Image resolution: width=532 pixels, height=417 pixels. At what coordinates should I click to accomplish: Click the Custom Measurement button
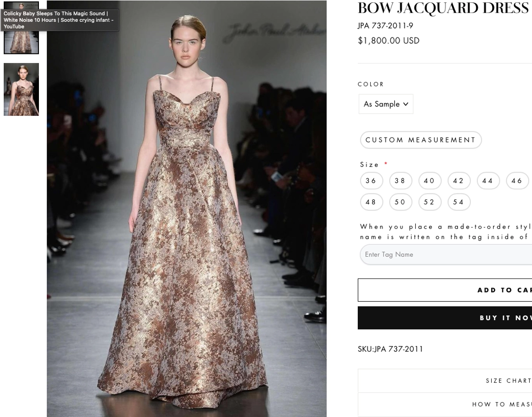coord(421,139)
